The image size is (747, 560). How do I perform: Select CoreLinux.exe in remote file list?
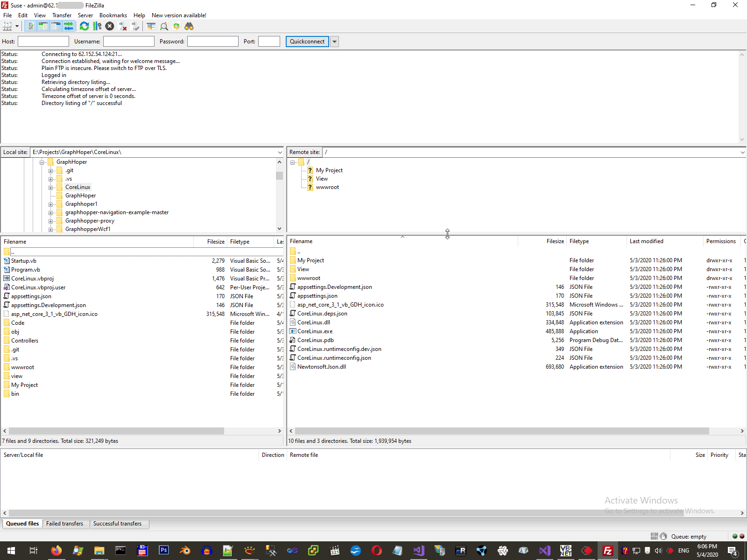315,331
